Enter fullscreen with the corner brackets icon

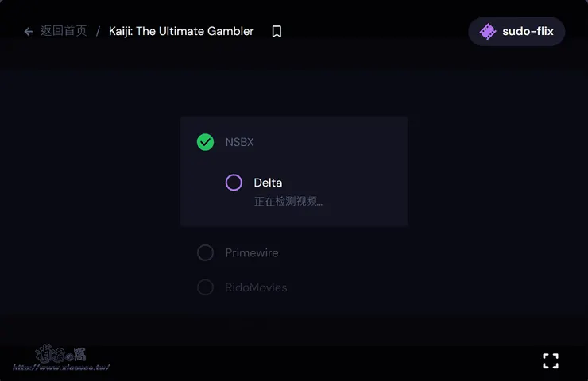coord(551,361)
